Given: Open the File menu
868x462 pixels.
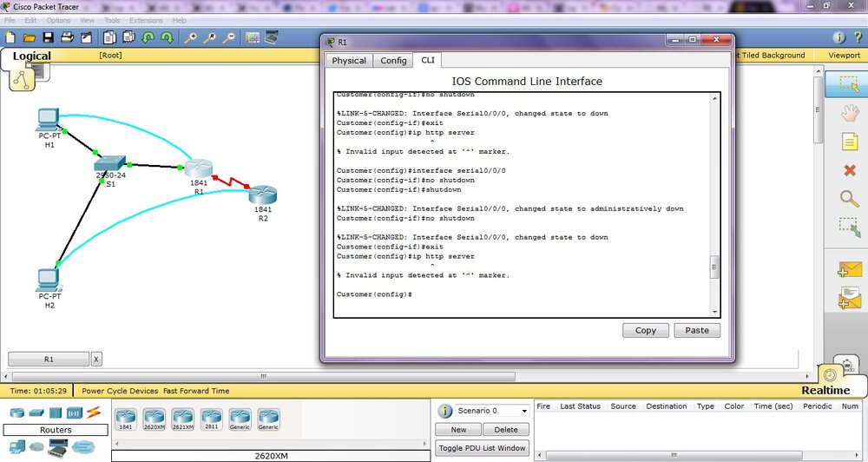Looking at the screenshot, I should tap(10, 20).
